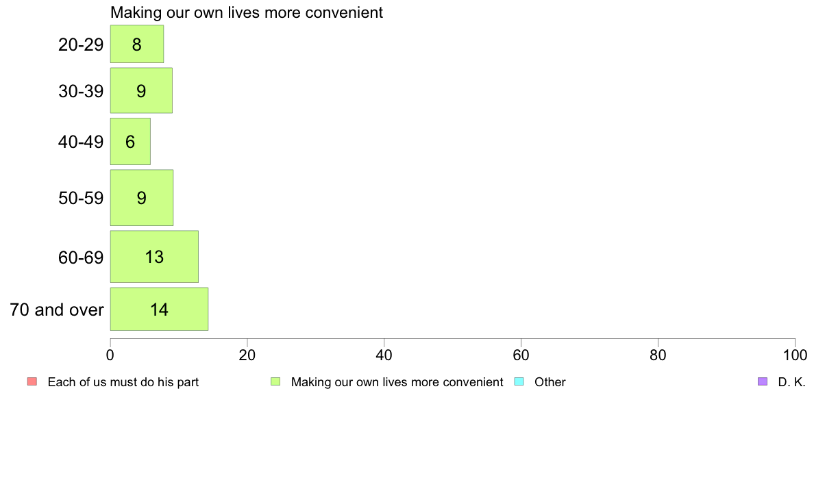Click the chart title 'Making our own lives more convenient'
The image size is (814, 504).
point(247,12)
